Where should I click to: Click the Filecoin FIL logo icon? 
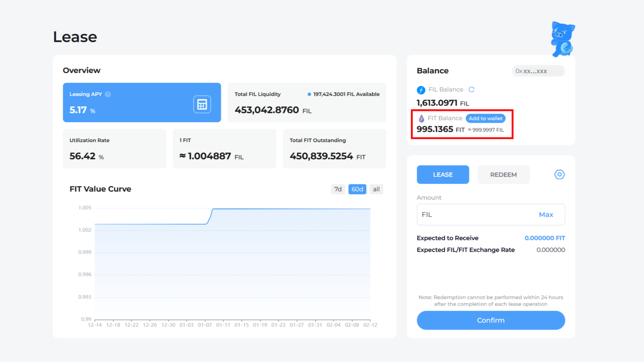coord(421,90)
